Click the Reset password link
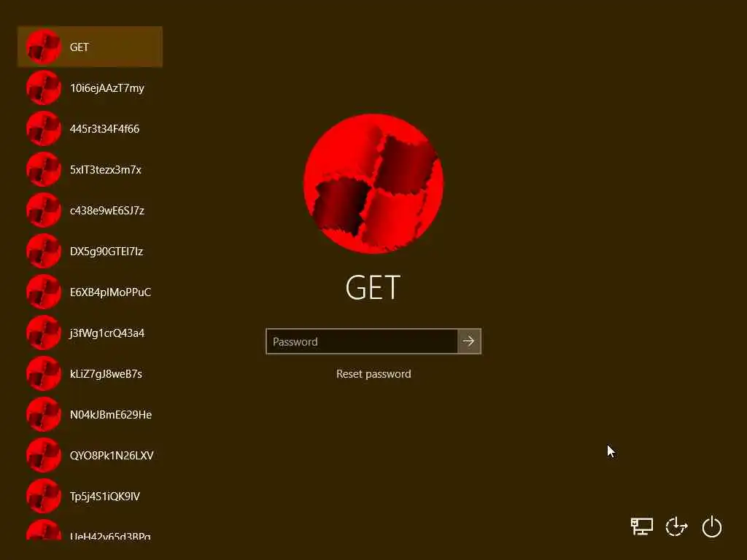747x560 pixels. [373, 374]
